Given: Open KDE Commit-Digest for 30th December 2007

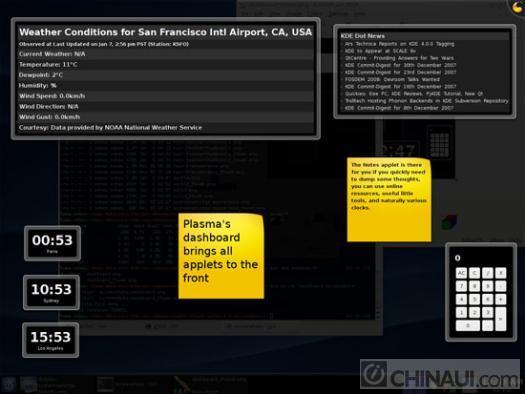Looking at the screenshot, I should point(400,65).
